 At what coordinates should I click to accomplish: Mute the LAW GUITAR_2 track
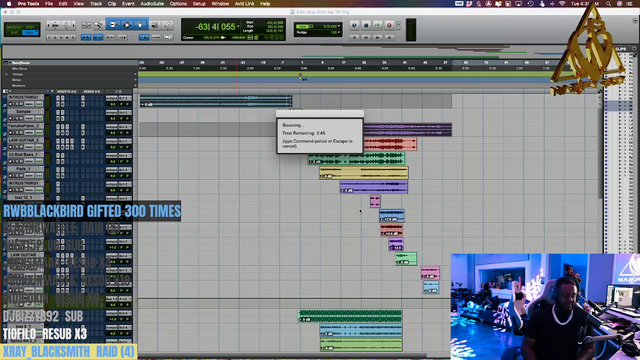[21, 147]
